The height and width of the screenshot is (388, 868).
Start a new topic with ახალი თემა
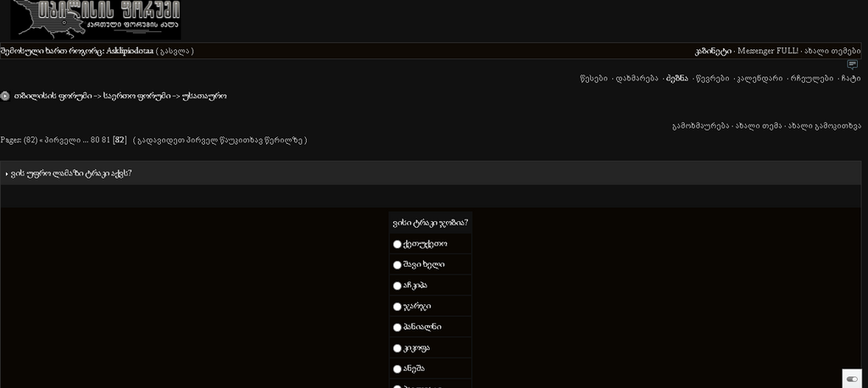[x=758, y=126]
